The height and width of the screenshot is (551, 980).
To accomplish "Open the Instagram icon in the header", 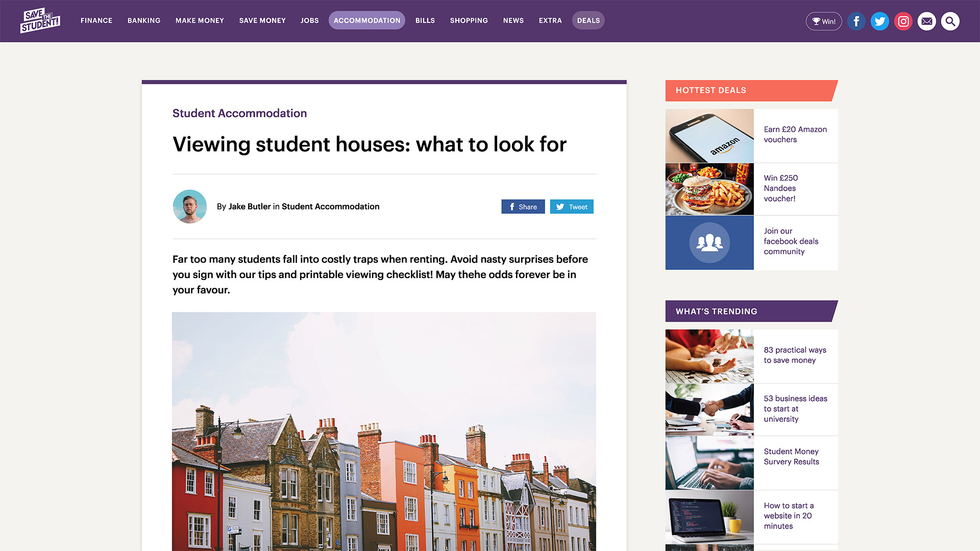I will point(903,21).
